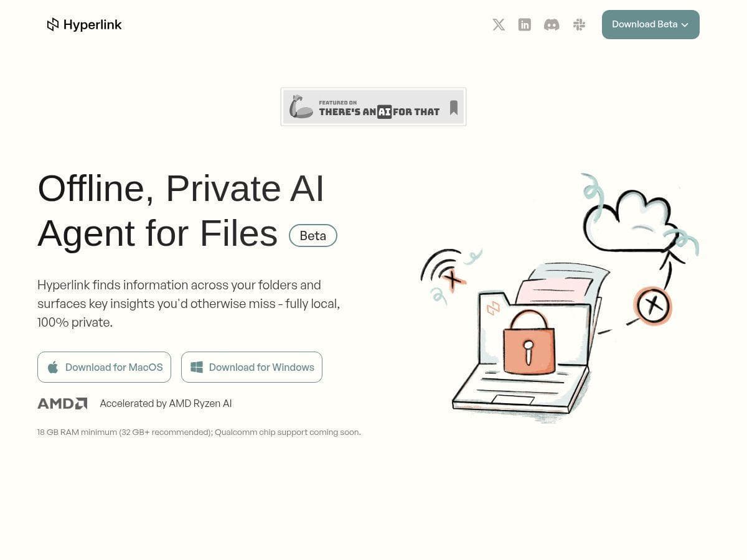Click the Beta pill label
The width and height of the screenshot is (747, 560).
(x=313, y=235)
